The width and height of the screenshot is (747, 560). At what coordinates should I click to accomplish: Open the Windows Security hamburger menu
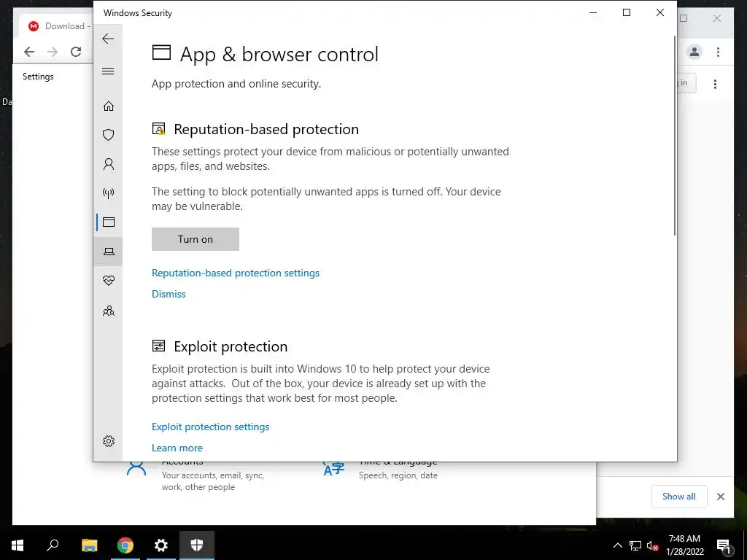pos(108,71)
